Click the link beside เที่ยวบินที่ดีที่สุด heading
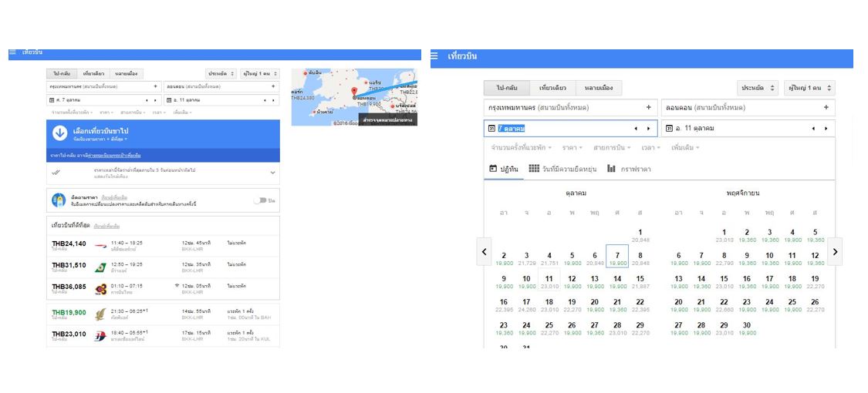 pyautogui.click(x=106, y=227)
